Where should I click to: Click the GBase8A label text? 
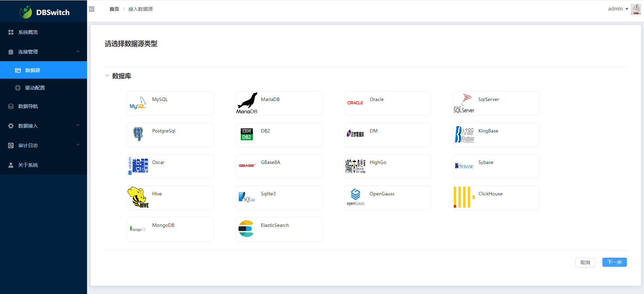(x=271, y=163)
